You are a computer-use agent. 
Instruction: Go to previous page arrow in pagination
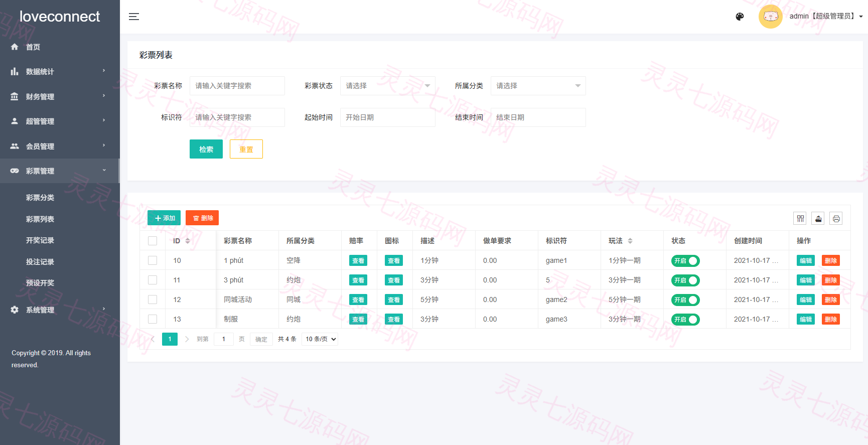[153, 339]
